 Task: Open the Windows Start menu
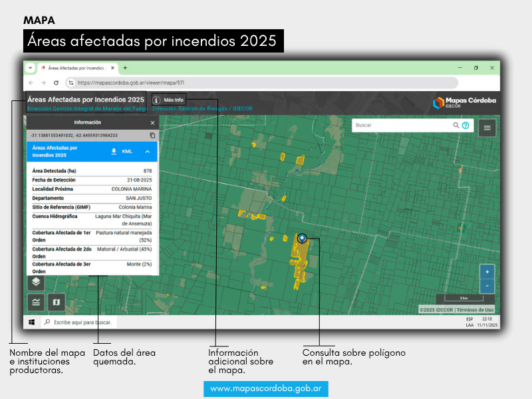pos(31,322)
